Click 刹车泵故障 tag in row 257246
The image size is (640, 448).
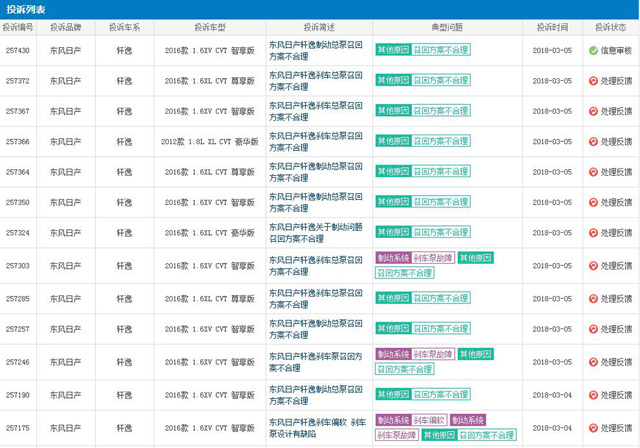[x=433, y=354]
